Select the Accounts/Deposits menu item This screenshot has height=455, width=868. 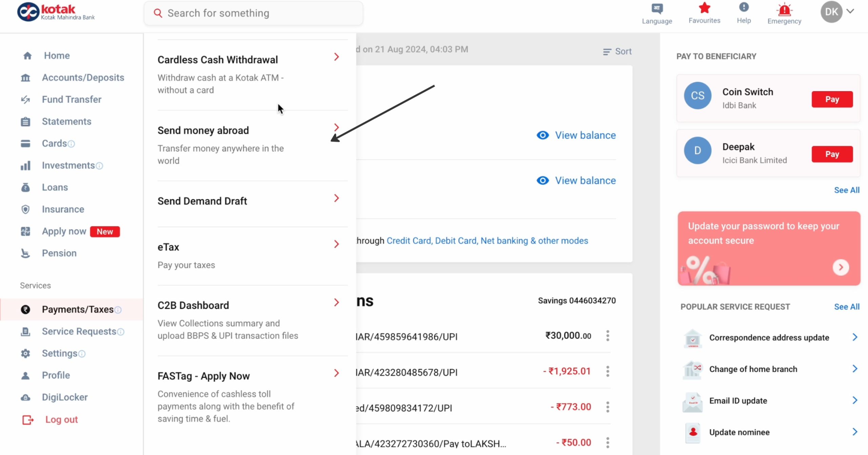tap(83, 78)
